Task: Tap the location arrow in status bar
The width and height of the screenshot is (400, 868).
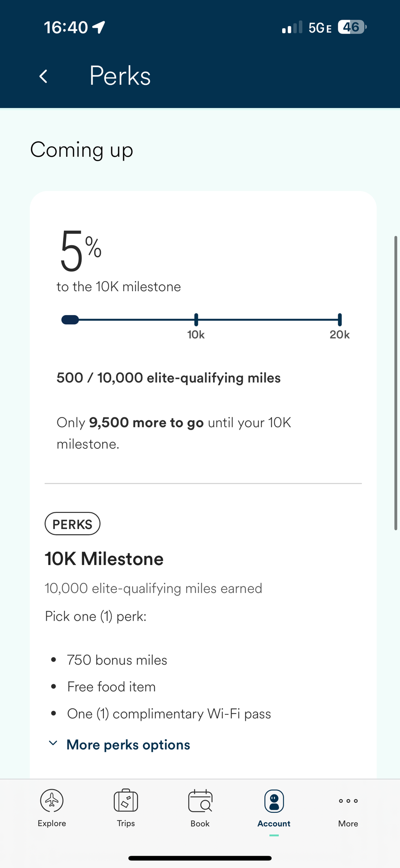Action: [x=99, y=27]
